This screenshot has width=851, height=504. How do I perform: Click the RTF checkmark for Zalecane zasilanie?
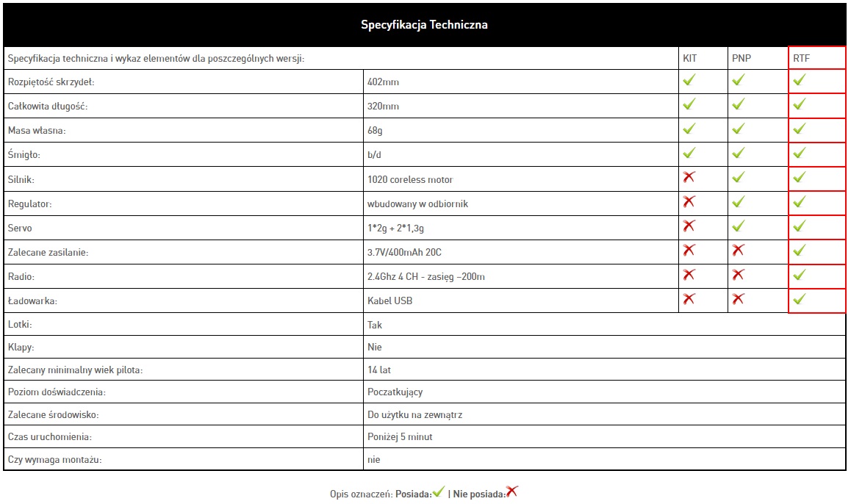tap(800, 250)
